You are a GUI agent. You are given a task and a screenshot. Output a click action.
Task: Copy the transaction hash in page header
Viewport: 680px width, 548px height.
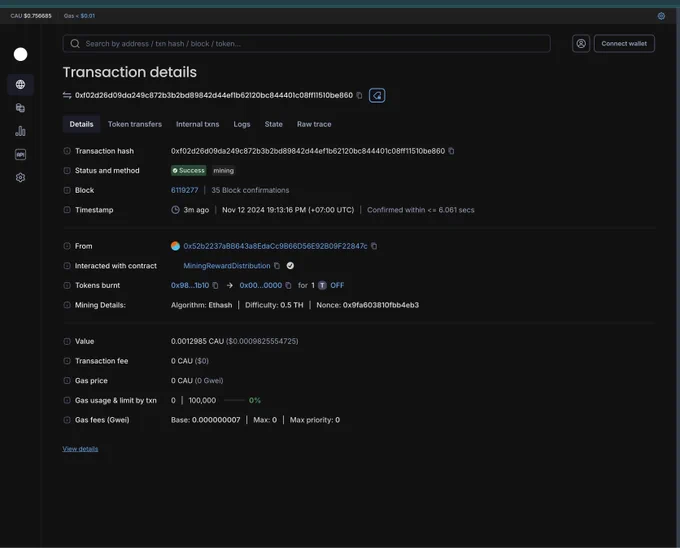click(359, 95)
